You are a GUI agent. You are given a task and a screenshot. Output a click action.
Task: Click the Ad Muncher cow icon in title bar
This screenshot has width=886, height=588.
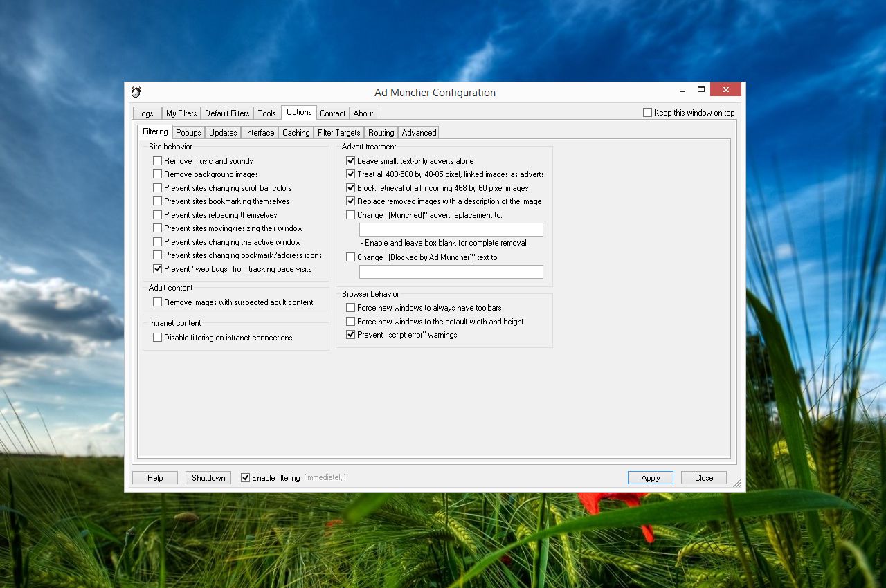[136, 92]
